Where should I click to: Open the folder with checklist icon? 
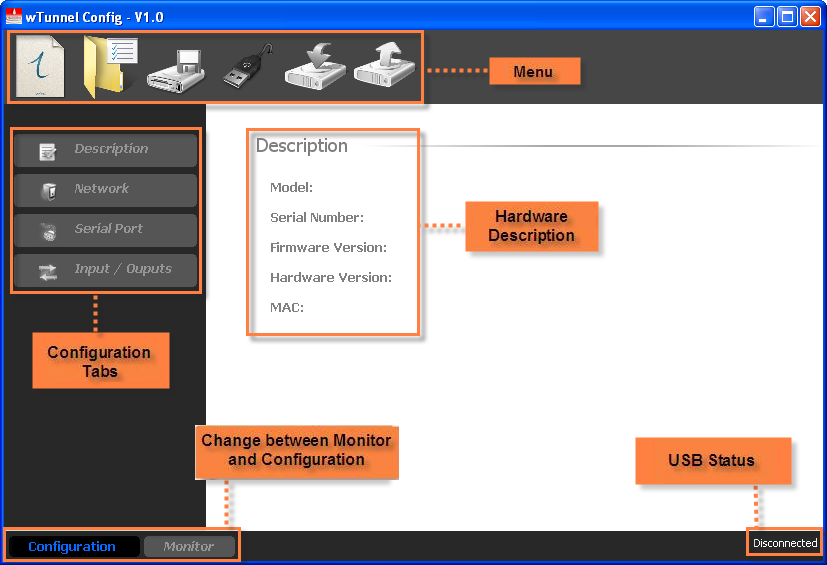pyautogui.click(x=109, y=66)
